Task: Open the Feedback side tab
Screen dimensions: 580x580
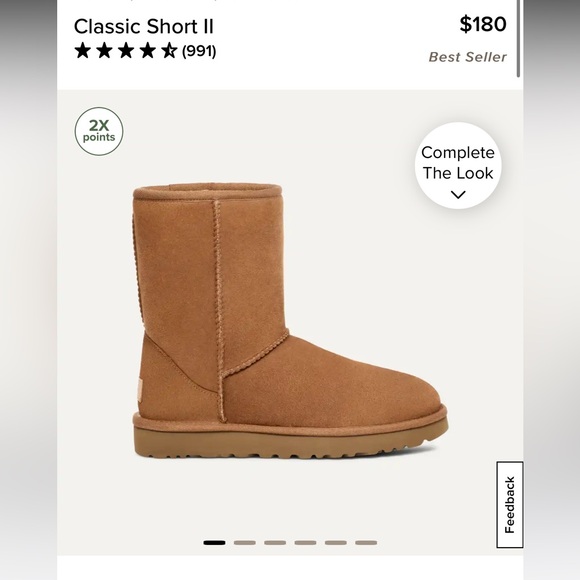Action: click(x=509, y=505)
